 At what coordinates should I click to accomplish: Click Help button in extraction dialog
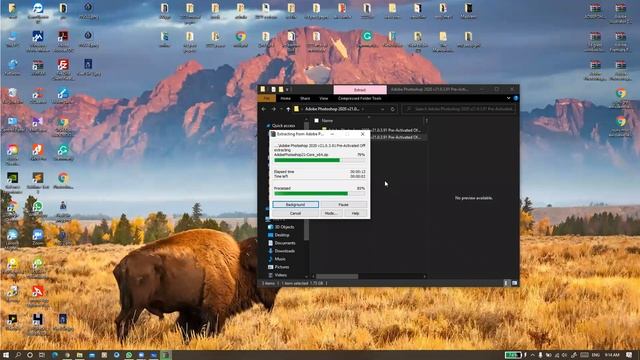(355, 213)
